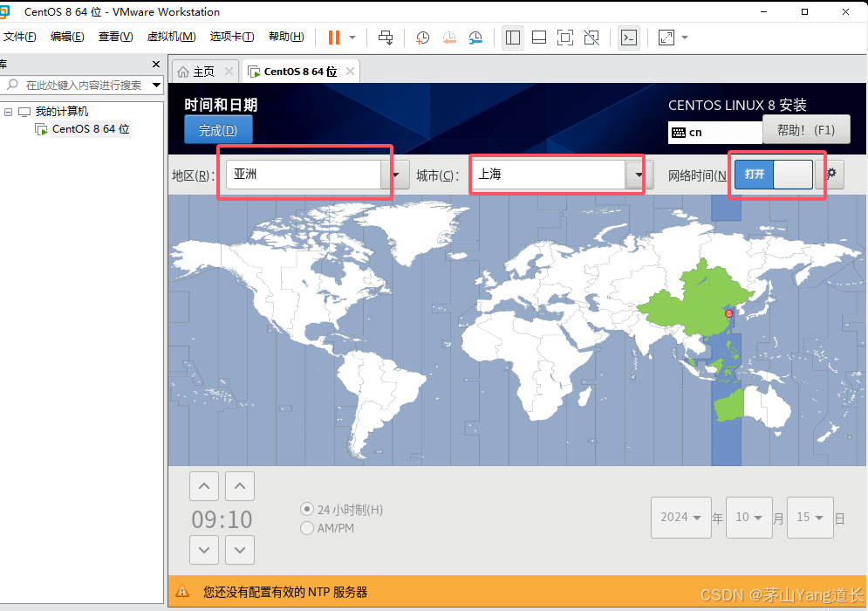Image resolution: width=868 pixels, height=611 pixels.
Task: Open the 帮助(H) menu
Action: coord(286,37)
